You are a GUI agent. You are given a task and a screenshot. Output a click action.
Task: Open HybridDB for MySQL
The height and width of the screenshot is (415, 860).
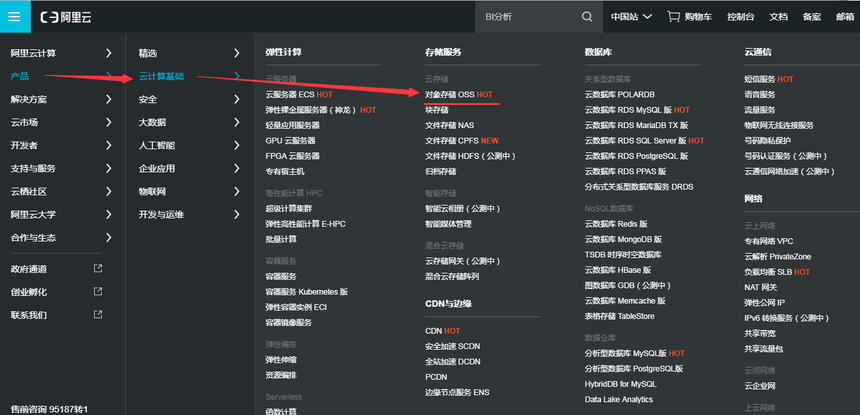[620, 384]
